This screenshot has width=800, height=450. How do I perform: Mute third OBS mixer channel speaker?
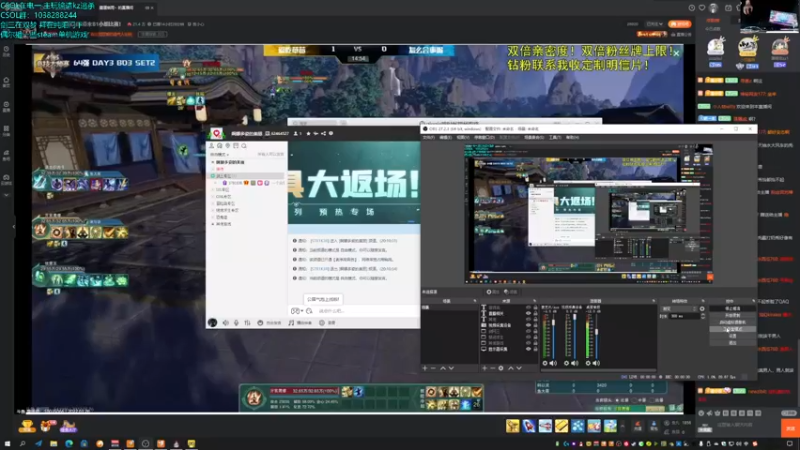point(596,363)
